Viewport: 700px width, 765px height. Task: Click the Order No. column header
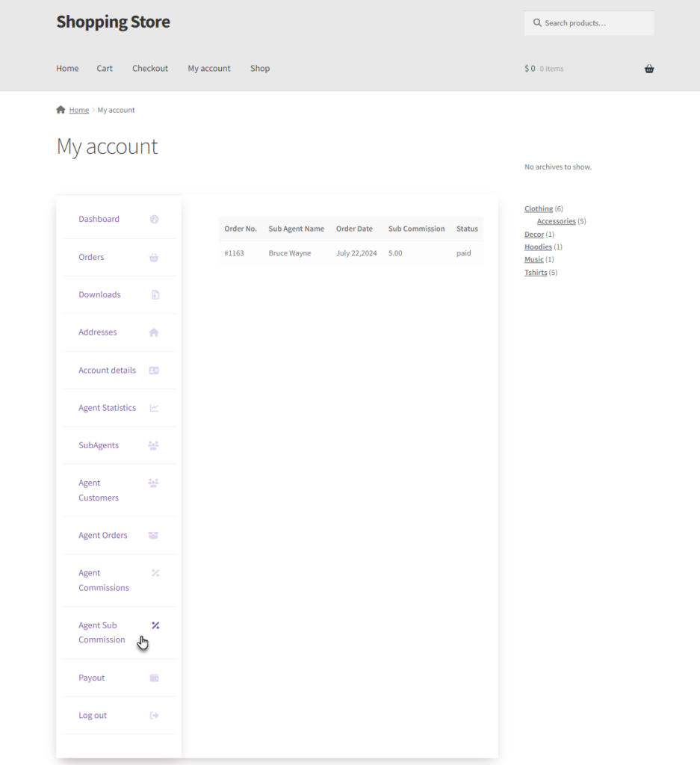[x=241, y=229]
